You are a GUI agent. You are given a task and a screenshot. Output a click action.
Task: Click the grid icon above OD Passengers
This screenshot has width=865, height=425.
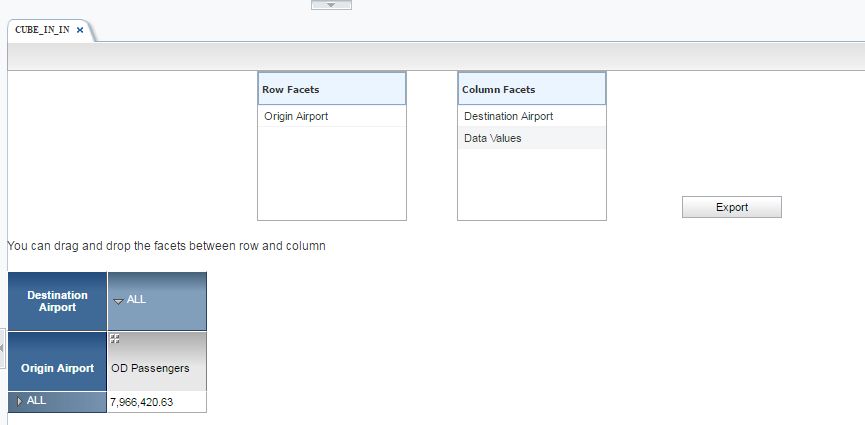pyautogui.click(x=115, y=339)
